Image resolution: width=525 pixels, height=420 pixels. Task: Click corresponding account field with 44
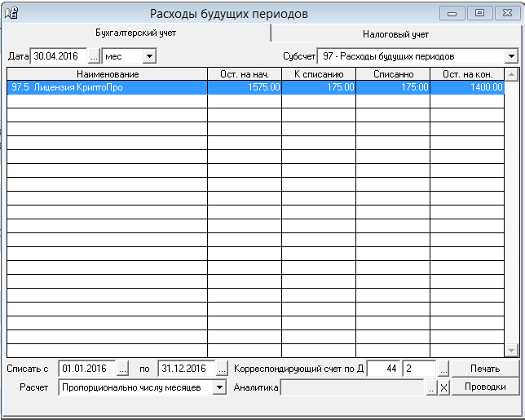point(384,369)
